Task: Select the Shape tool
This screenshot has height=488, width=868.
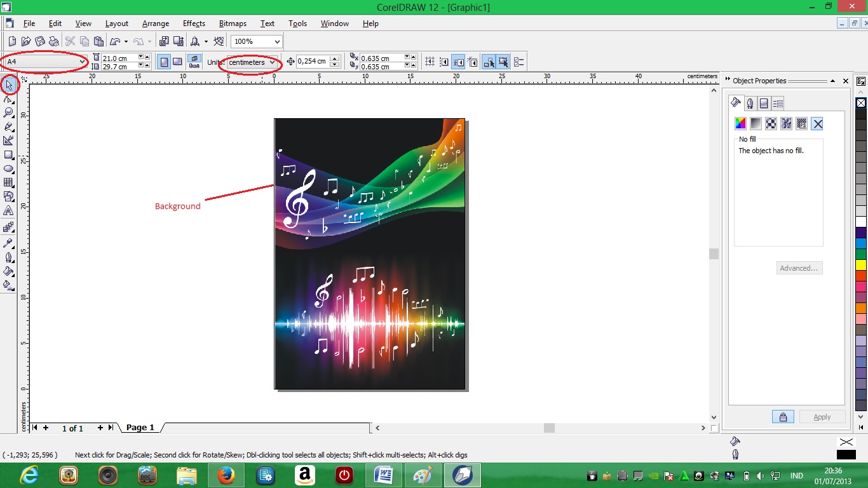Action: pyautogui.click(x=9, y=98)
